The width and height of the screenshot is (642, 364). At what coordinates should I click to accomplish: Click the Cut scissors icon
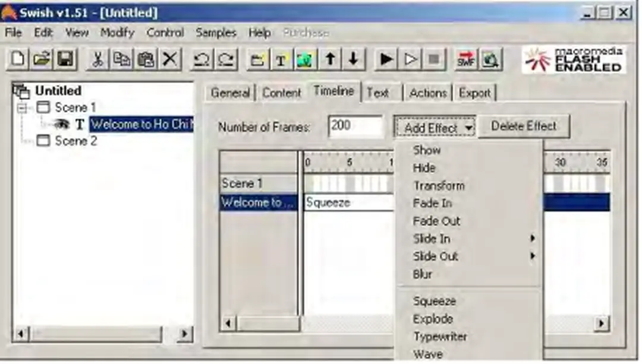(x=98, y=59)
